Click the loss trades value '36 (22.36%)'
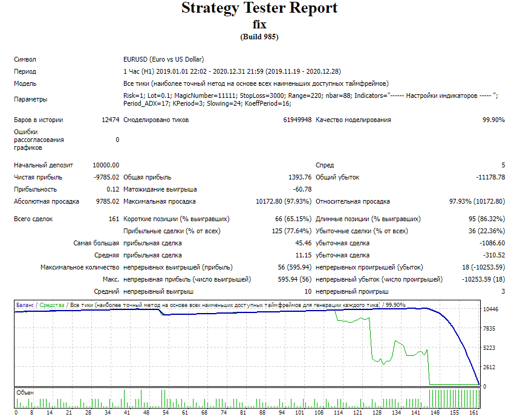The width and height of the screenshot is (514, 420). coord(487,231)
